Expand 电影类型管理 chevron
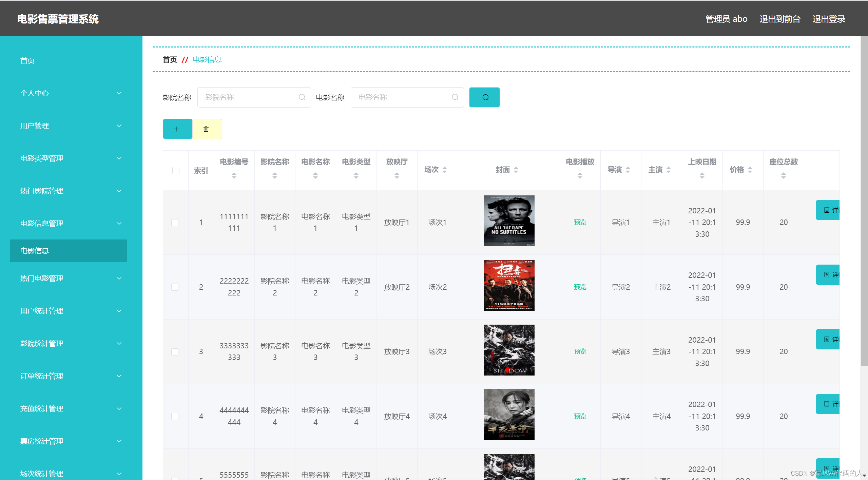This screenshot has height=480, width=868. coord(119,158)
